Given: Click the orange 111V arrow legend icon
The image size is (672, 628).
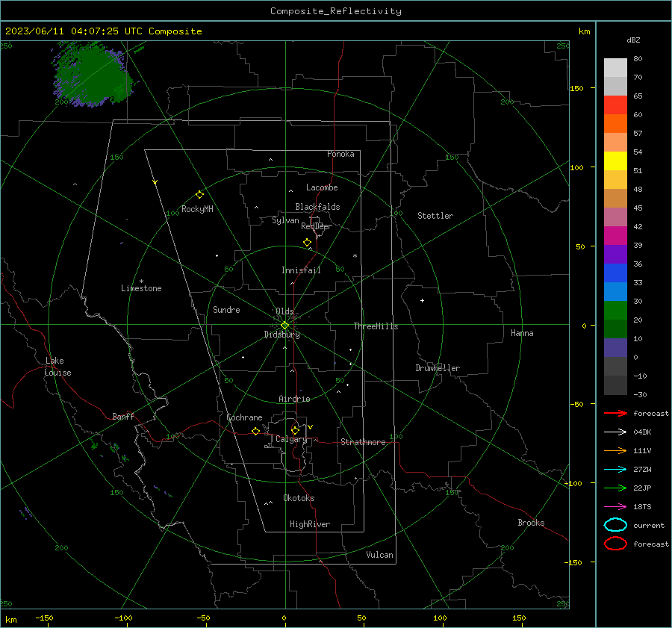Looking at the screenshot, I should [615, 450].
